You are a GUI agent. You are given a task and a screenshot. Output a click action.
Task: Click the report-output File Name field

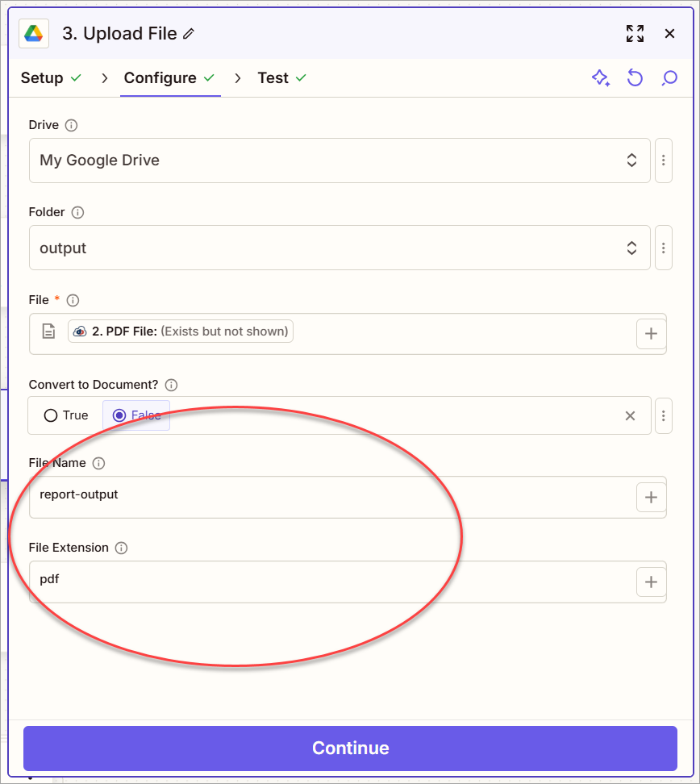[331, 497]
